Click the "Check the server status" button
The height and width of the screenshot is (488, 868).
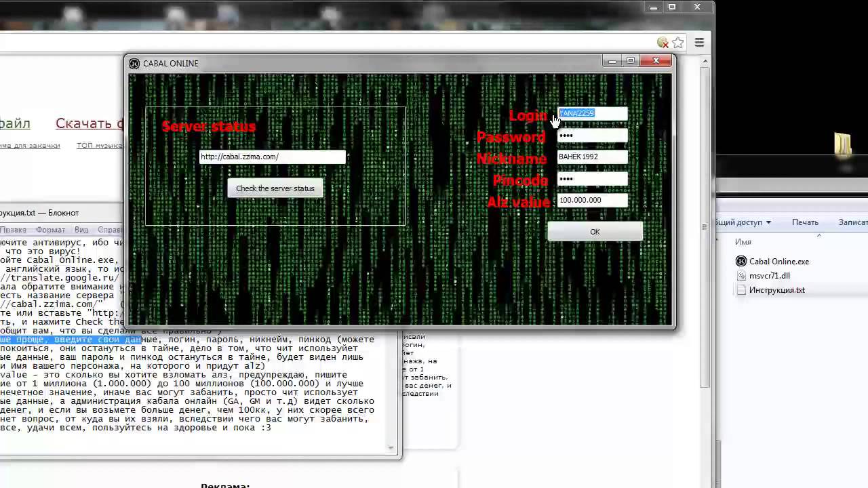point(275,188)
